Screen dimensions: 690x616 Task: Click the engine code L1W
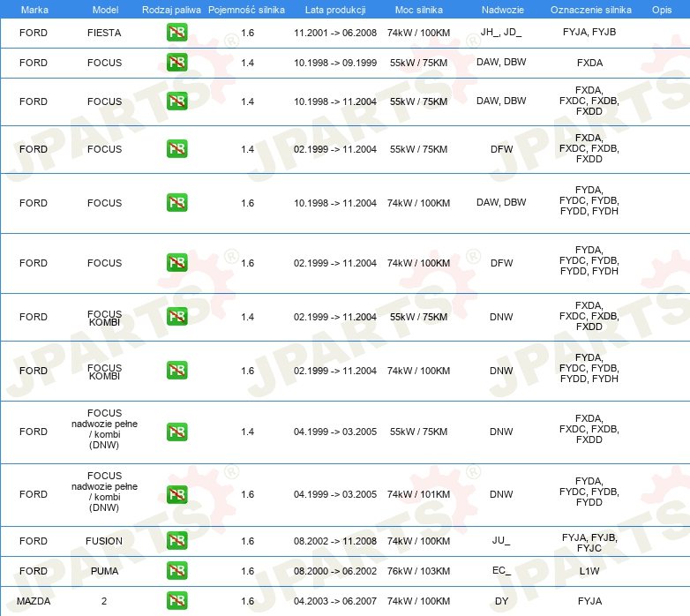point(589,571)
